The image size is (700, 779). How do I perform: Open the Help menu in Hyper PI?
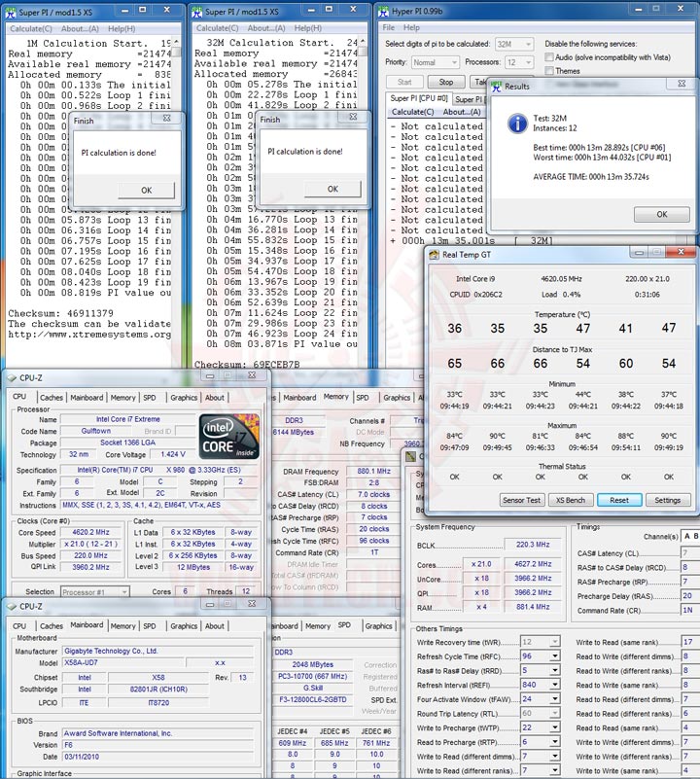click(411, 27)
